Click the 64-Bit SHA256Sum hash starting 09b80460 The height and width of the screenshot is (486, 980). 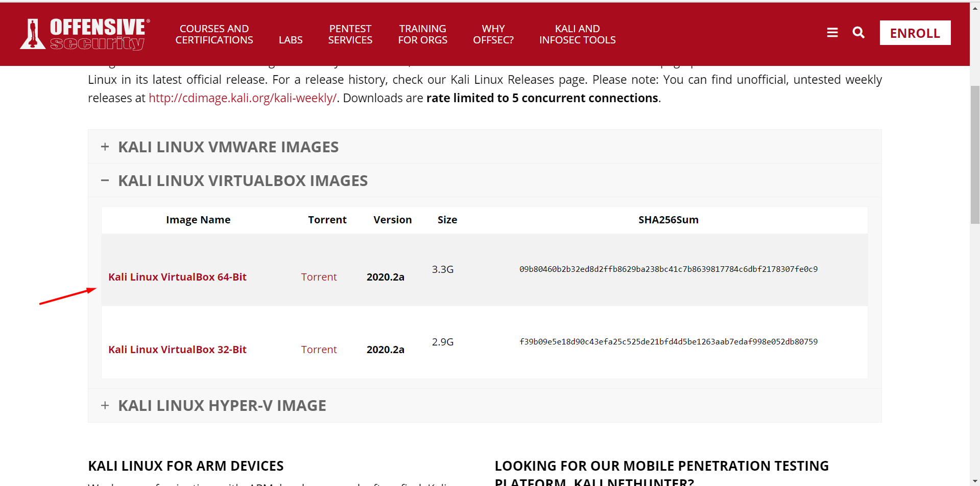[668, 269]
